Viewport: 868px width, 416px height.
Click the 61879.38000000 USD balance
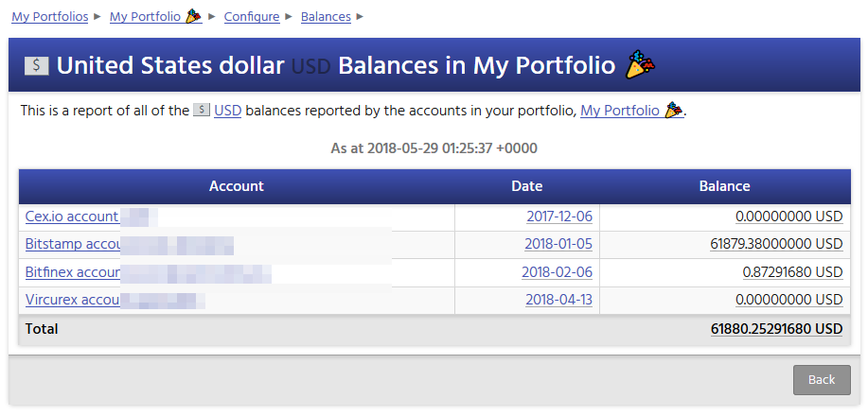[x=776, y=244]
